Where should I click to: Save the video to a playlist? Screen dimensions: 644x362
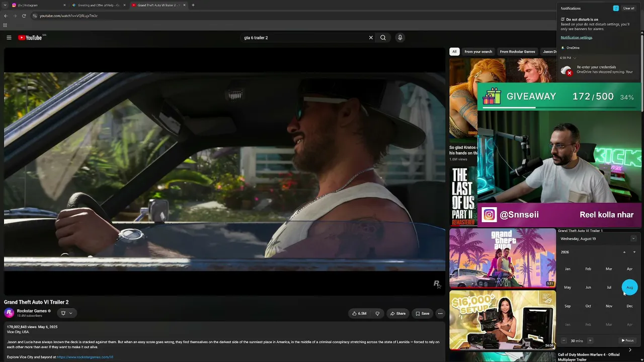pos(422,314)
